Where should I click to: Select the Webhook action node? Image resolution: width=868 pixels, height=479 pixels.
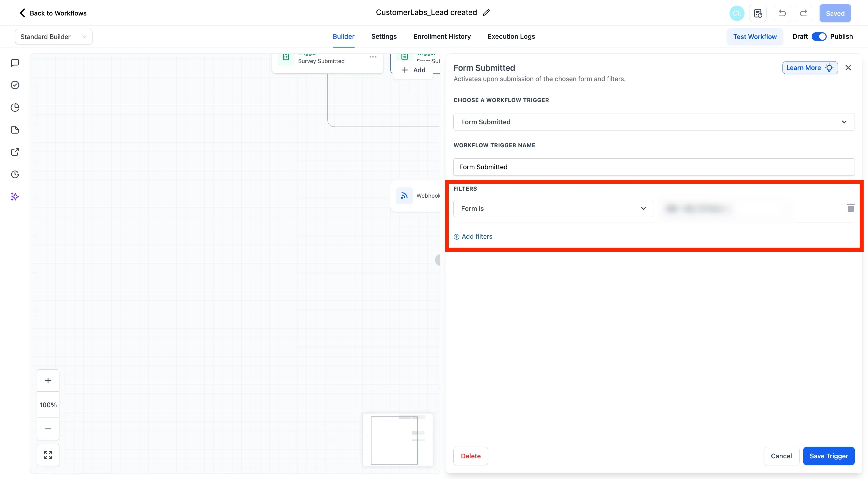(415, 196)
